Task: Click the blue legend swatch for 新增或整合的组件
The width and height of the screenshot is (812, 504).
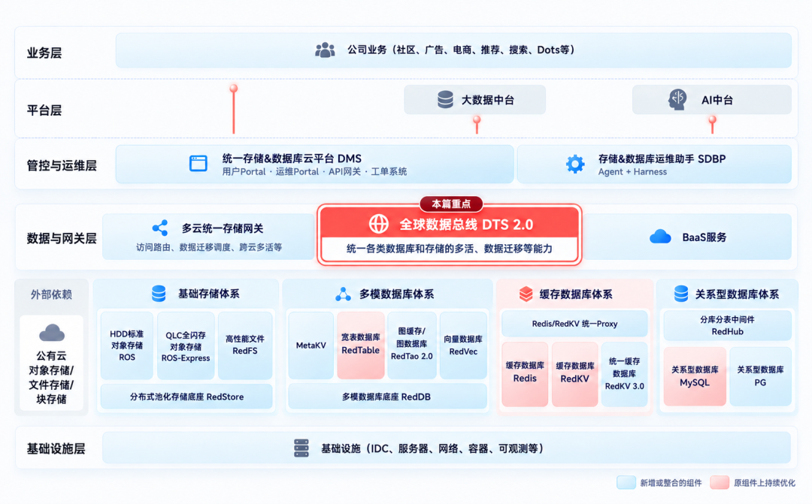Action: tap(626, 483)
